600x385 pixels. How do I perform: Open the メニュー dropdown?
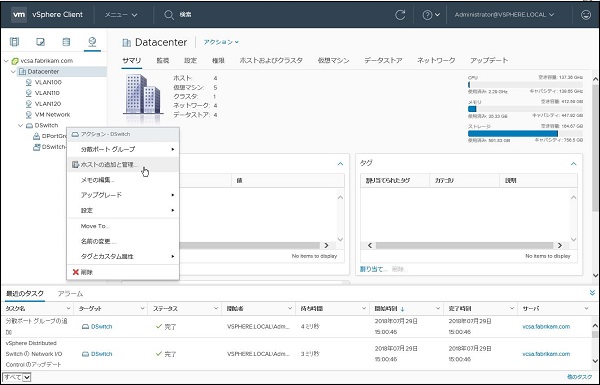point(121,15)
